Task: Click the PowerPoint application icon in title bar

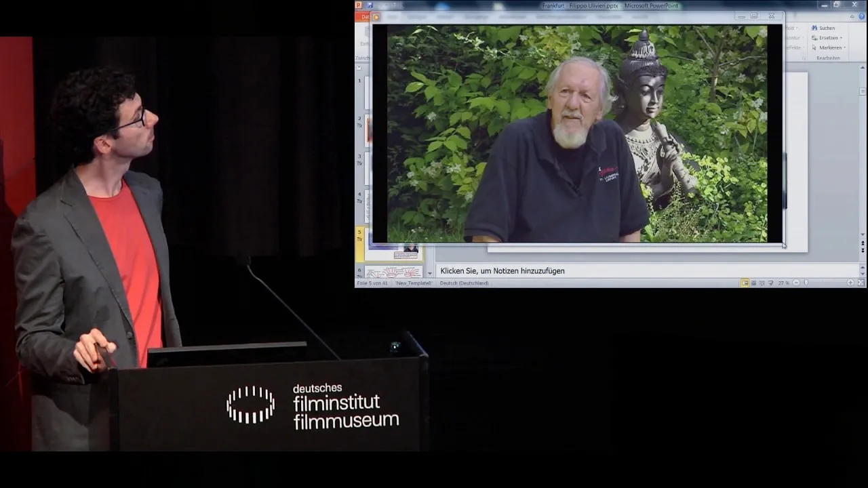Action: coord(358,5)
